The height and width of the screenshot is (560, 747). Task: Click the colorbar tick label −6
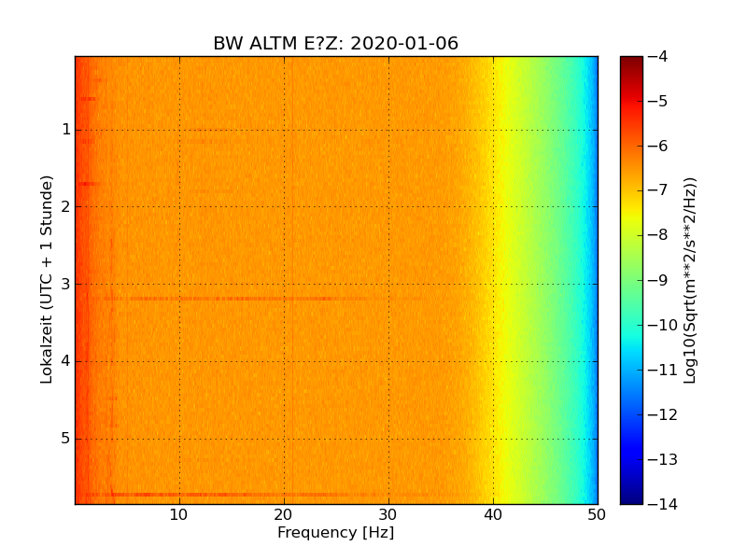click(658, 147)
